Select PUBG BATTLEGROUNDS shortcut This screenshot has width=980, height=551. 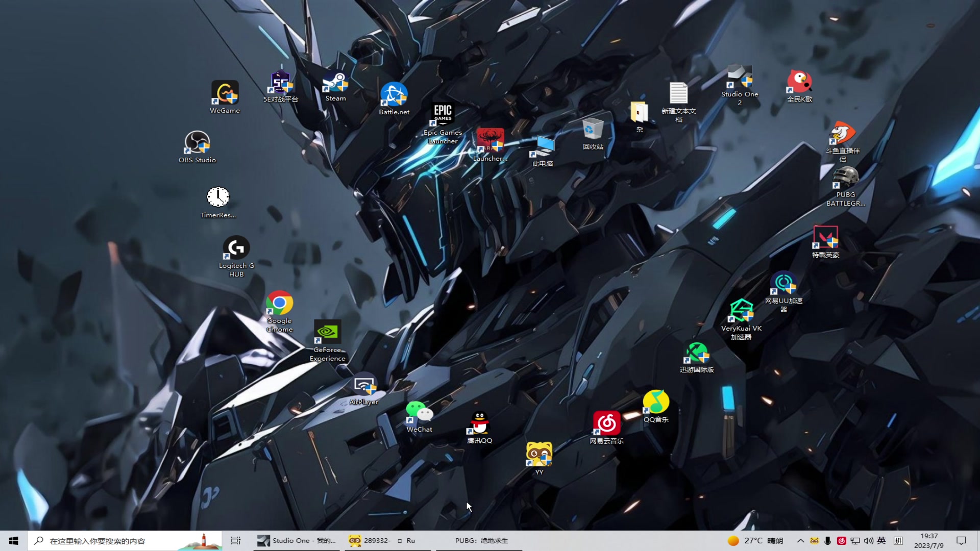point(846,187)
